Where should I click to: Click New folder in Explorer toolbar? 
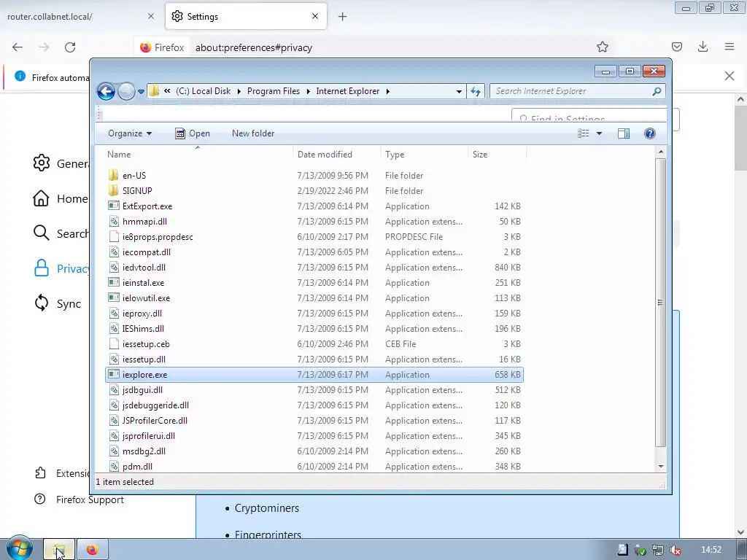tap(253, 133)
